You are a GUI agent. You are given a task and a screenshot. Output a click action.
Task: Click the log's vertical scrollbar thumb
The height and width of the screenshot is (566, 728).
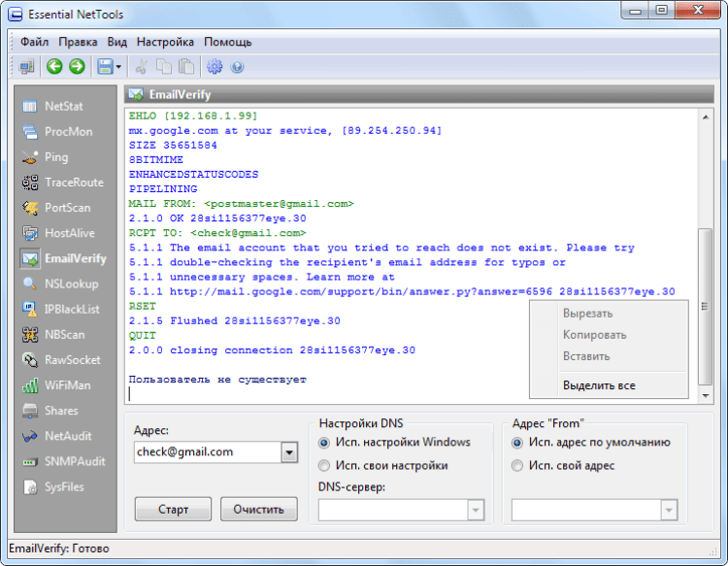click(706, 307)
